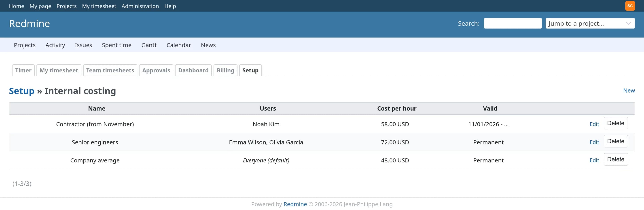Switch to the Timer tab
644x210 pixels.
click(23, 70)
